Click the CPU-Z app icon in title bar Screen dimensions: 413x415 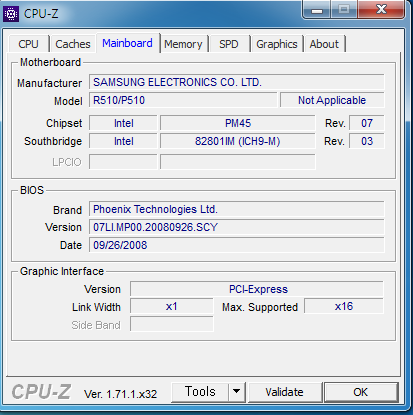coord(11,14)
